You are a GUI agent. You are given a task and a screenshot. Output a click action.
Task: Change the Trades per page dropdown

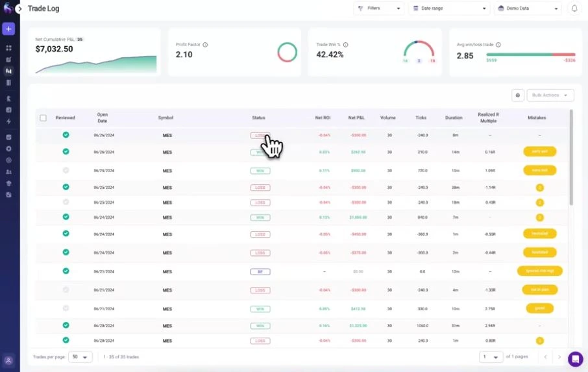coord(82,357)
